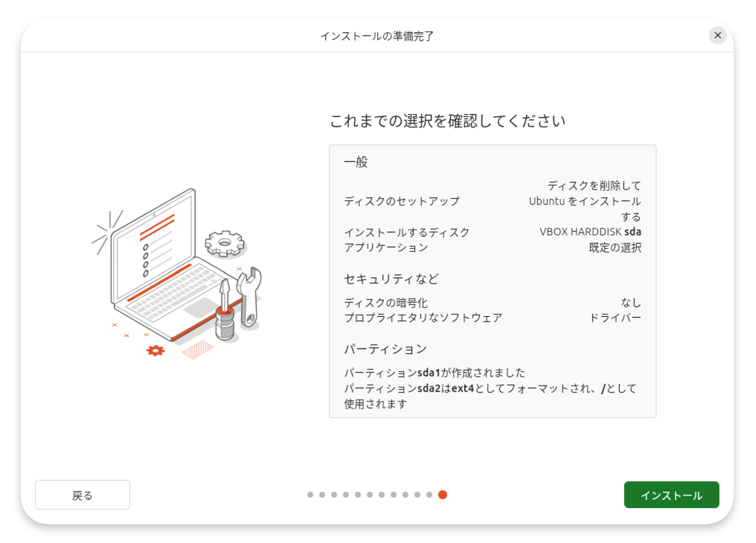The height and width of the screenshot is (543, 756).
Task: Click the VBOX HARDDISK sda value
Action: [x=590, y=232]
